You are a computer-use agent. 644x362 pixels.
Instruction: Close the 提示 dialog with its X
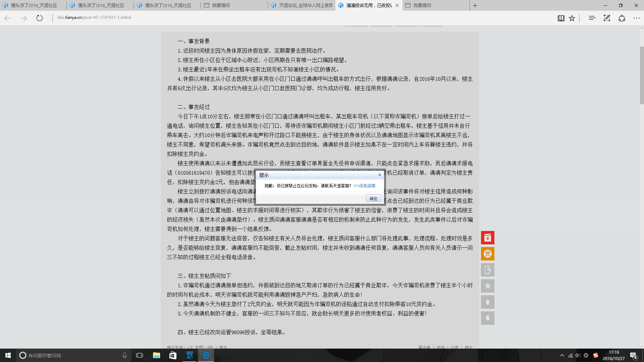(380, 175)
